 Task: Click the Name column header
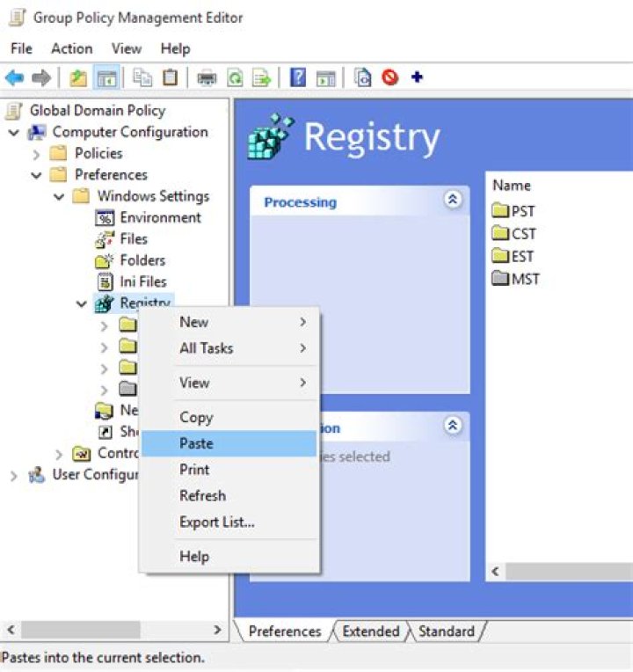512,186
